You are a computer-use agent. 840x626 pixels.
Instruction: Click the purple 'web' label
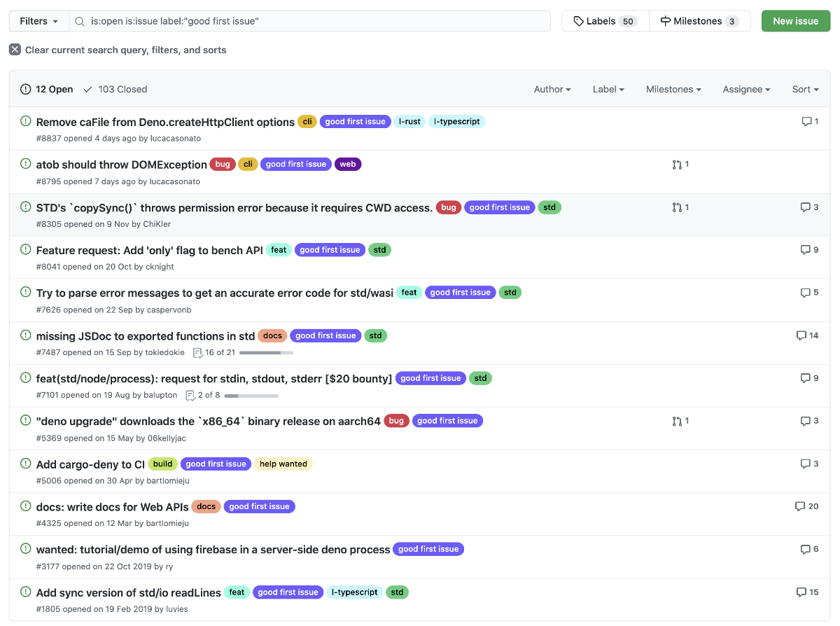[348, 164]
